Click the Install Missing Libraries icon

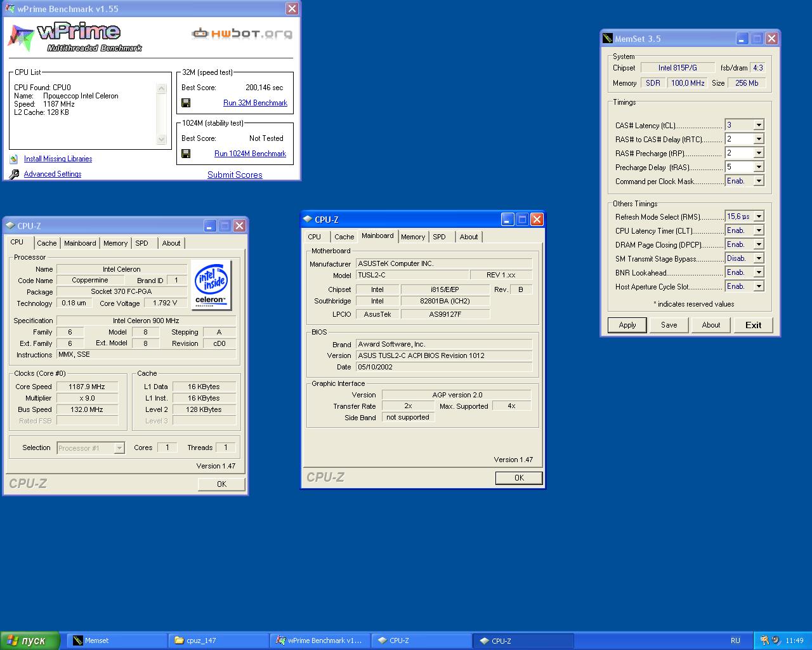coord(14,159)
